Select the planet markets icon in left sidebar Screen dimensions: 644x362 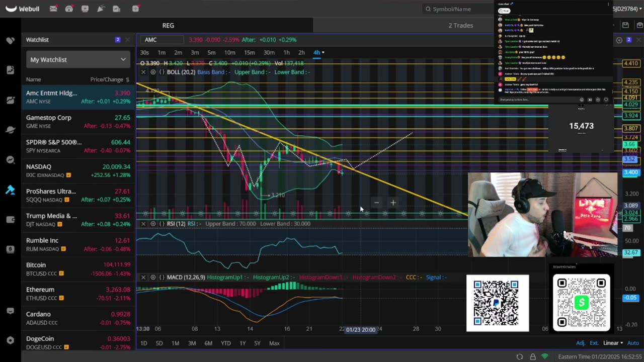pos(10,130)
